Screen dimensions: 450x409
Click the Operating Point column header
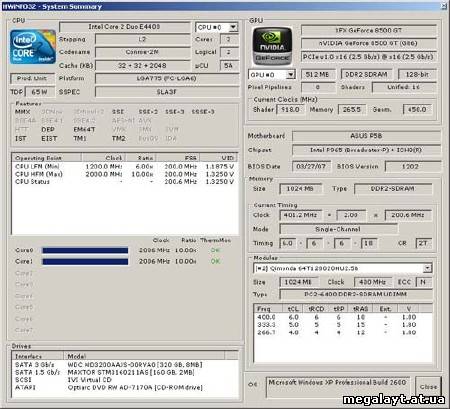[47, 158]
